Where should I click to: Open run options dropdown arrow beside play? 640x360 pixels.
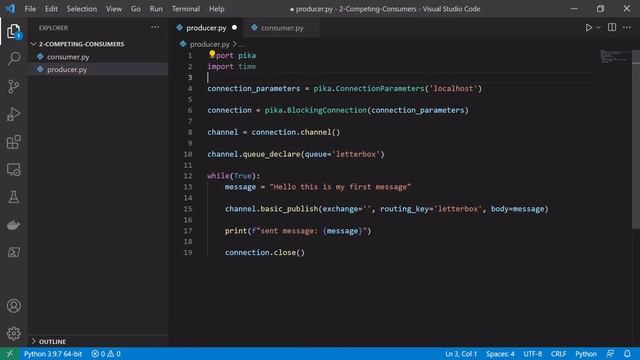click(598, 28)
